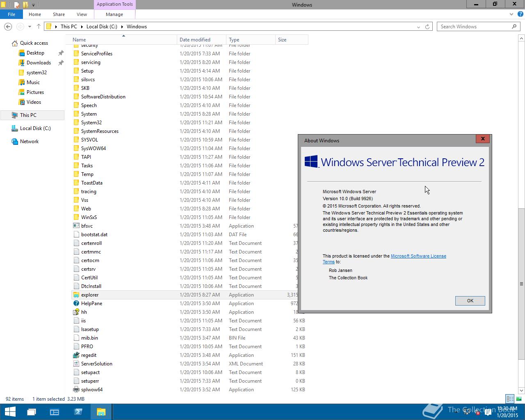The height and width of the screenshot is (420, 525).
Task: Click in the Search Windows box
Action: coord(478,26)
